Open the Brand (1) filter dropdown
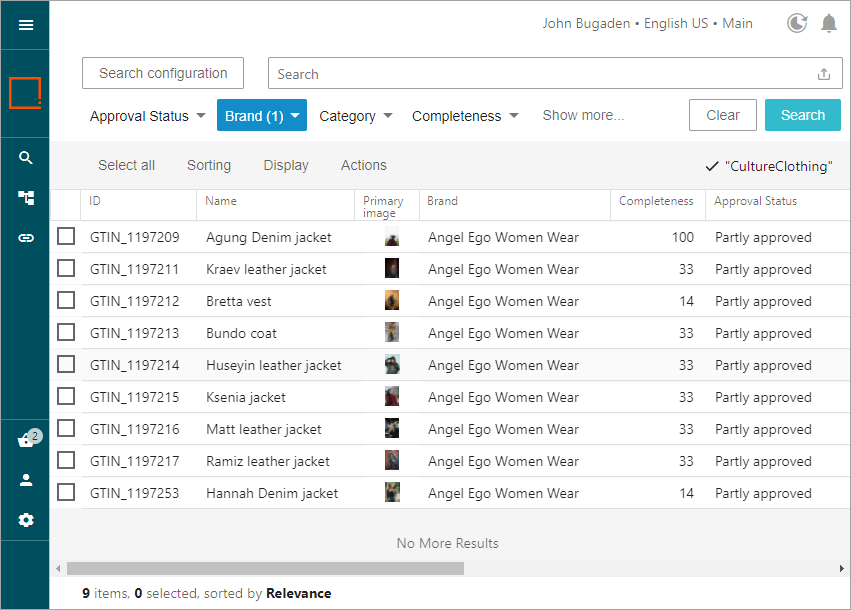This screenshot has width=851, height=610. tap(261, 116)
